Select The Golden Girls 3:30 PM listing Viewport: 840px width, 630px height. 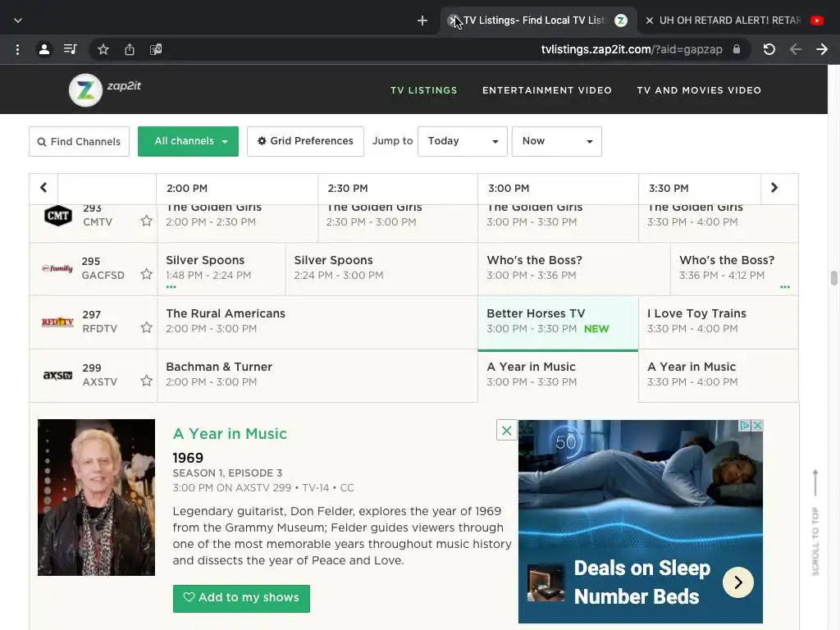coord(718,223)
